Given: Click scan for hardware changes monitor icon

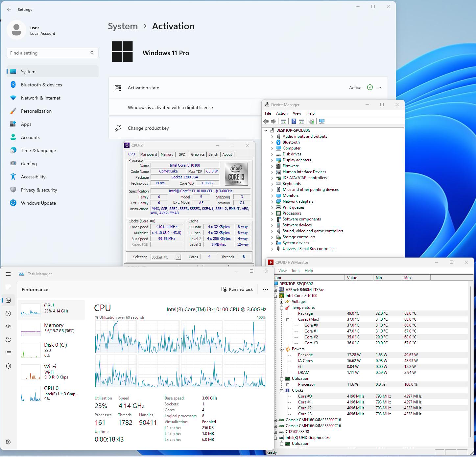Looking at the screenshot, I should pyautogui.click(x=322, y=122).
